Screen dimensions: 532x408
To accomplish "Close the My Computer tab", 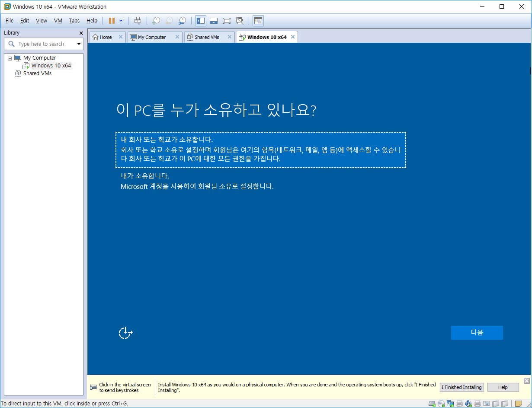I will click(177, 37).
